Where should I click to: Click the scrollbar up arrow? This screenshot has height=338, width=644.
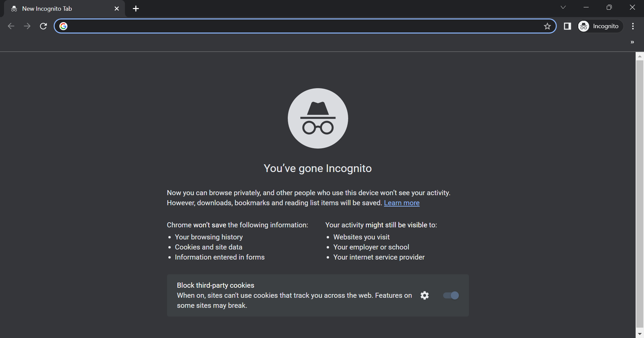tap(640, 56)
